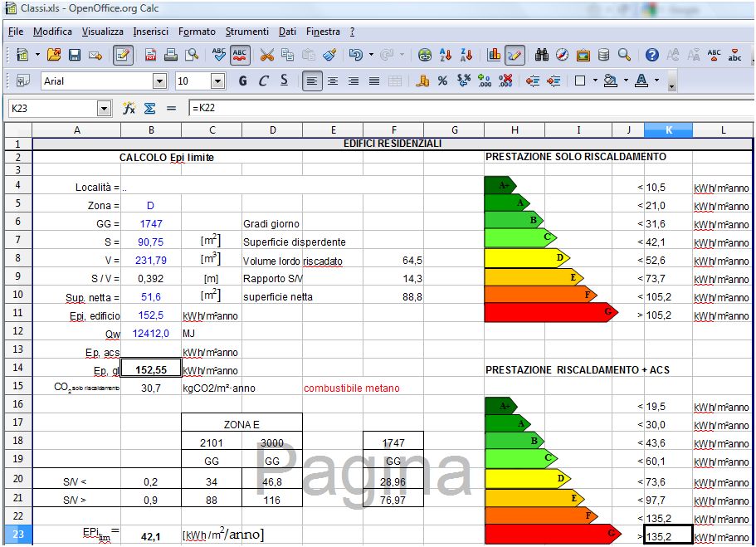Toggle justified alignment
This screenshot has width=756, height=547.
374,81
